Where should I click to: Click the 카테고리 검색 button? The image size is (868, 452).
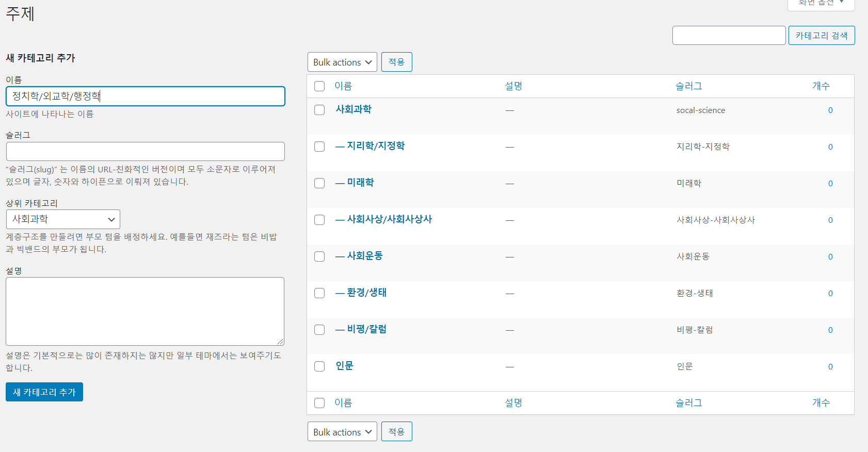click(x=822, y=36)
